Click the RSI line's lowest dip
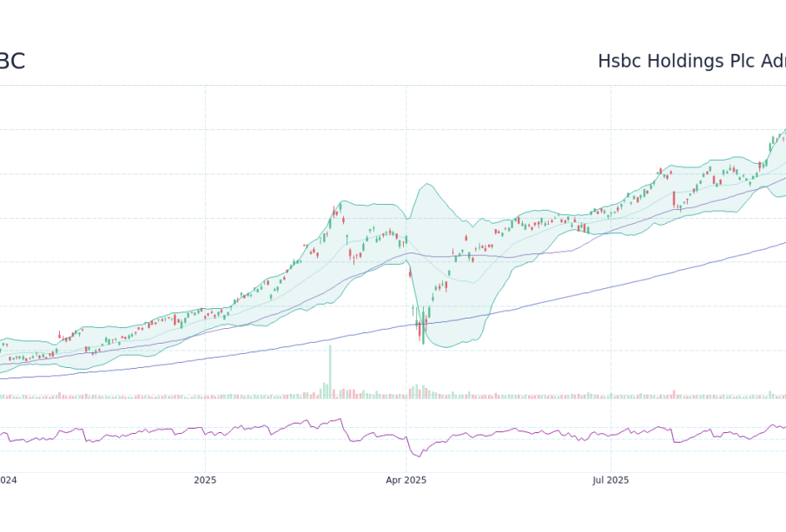This screenshot has height=532, width=786. point(419,455)
